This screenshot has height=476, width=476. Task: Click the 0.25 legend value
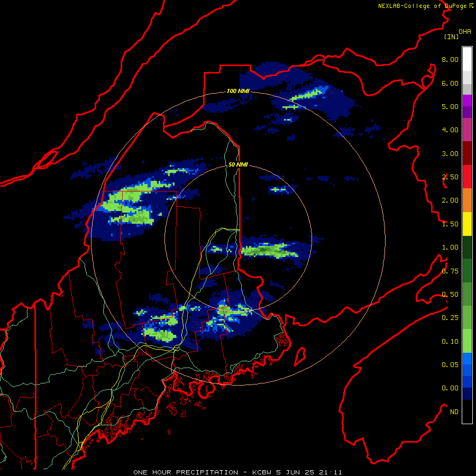(x=450, y=318)
